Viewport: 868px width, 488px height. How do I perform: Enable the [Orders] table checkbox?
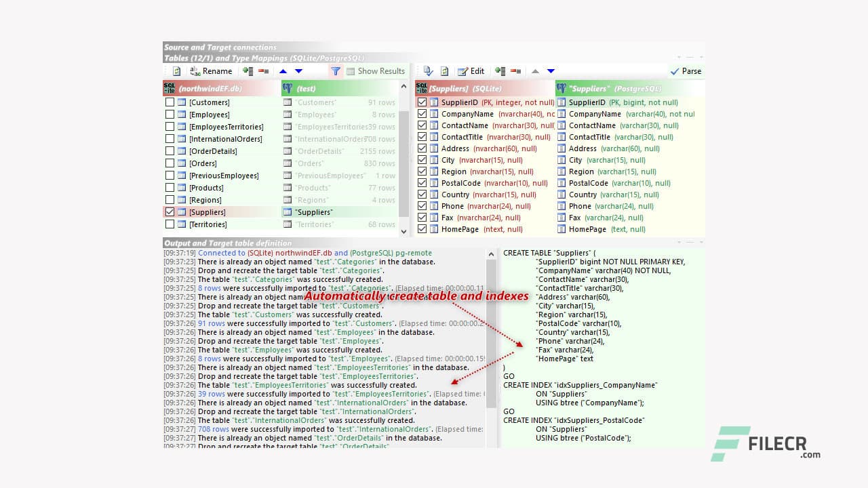(x=170, y=163)
